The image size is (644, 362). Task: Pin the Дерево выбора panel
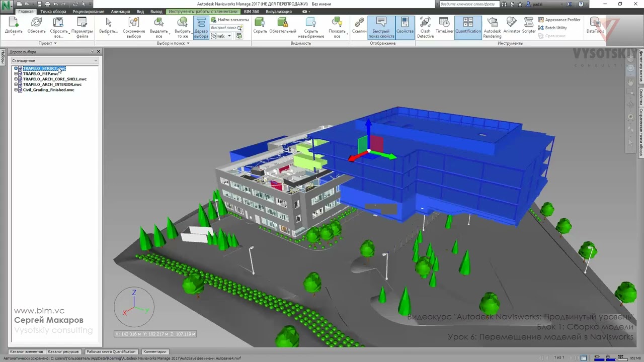click(92, 52)
